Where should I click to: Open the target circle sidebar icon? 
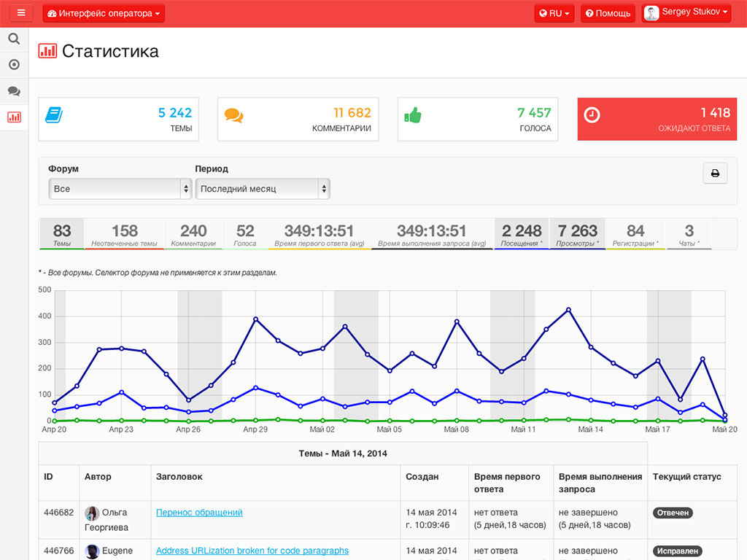[x=15, y=65]
